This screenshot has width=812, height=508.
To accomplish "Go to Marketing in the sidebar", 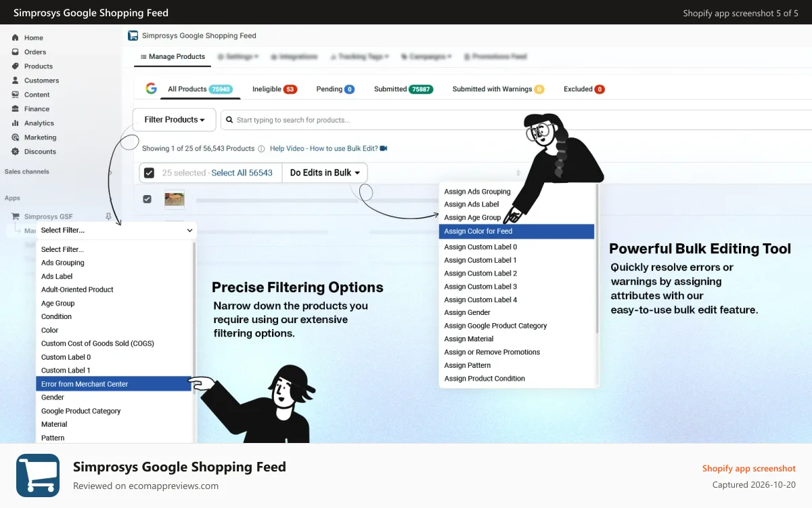I will point(40,137).
